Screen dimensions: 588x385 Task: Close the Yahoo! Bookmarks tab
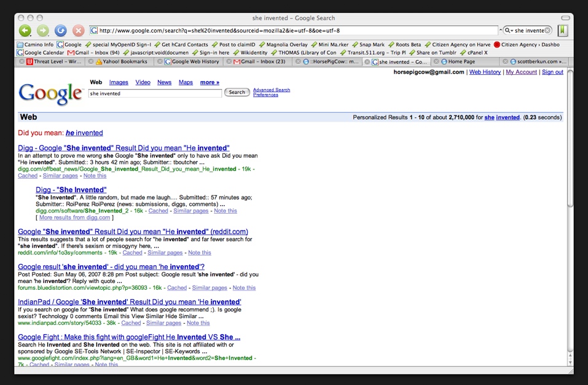coord(91,61)
